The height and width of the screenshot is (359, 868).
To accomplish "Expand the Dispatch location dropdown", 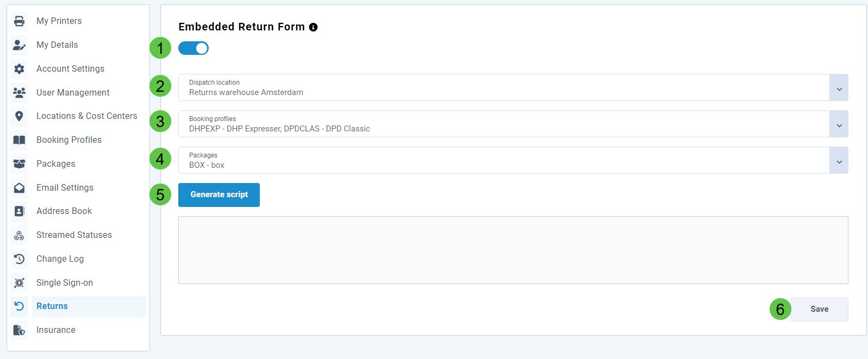I will coord(839,88).
